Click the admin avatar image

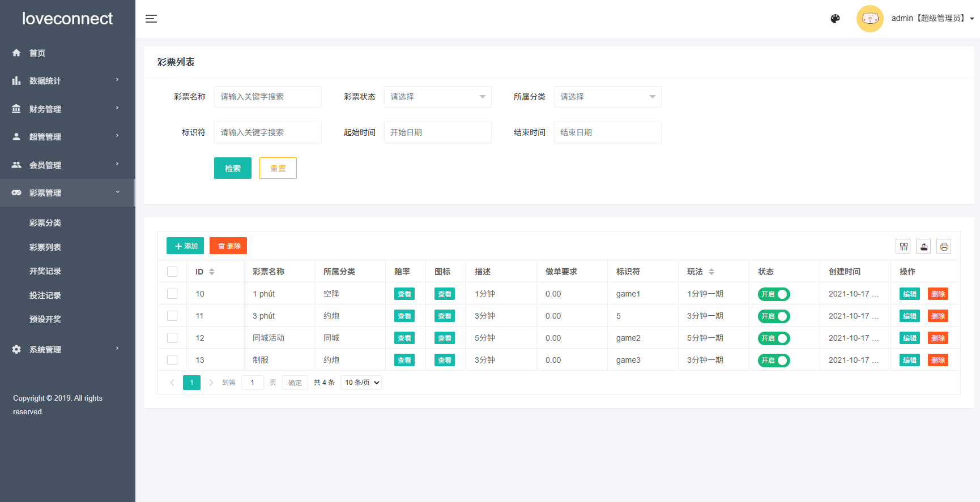click(x=870, y=19)
